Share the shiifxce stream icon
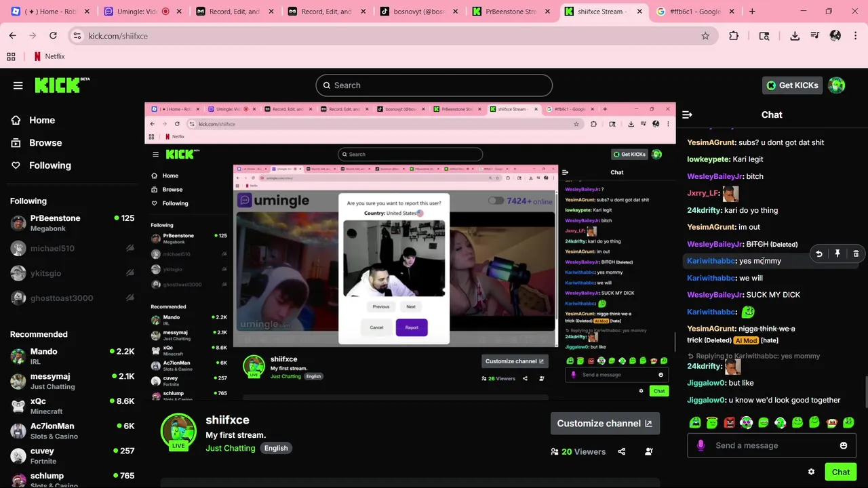Viewport: 868px width, 488px height. tap(622, 451)
